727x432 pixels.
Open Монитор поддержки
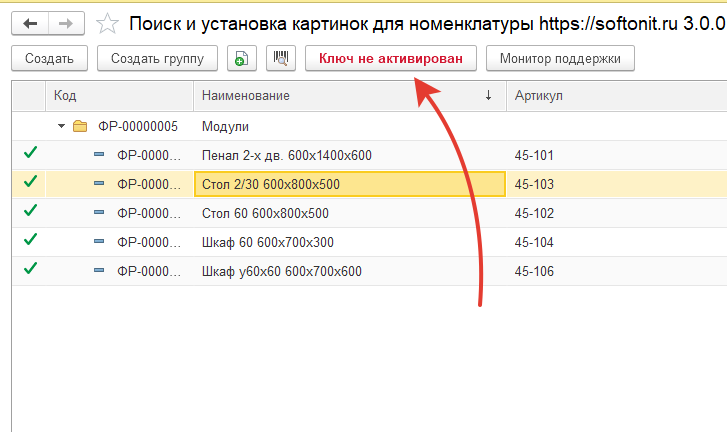(560, 58)
